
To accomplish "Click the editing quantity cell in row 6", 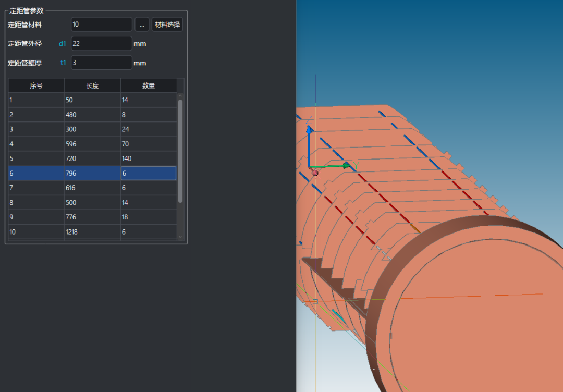I will click(149, 173).
